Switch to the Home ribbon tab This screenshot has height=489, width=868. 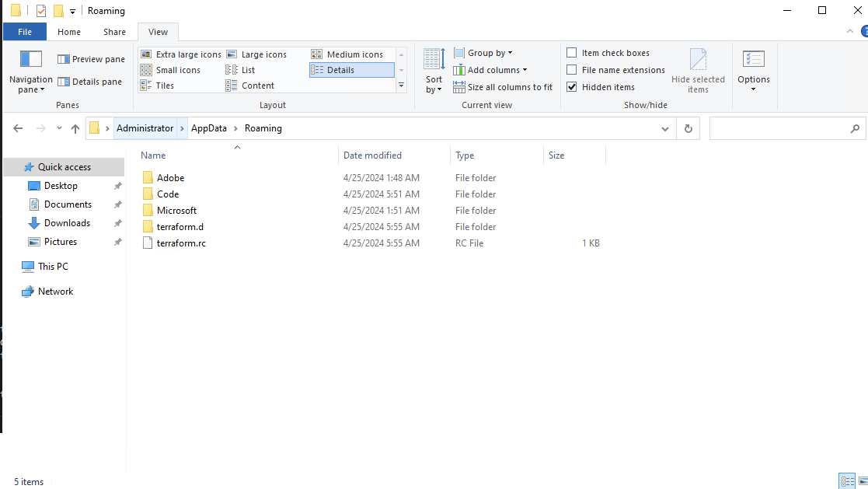point(69,32)
